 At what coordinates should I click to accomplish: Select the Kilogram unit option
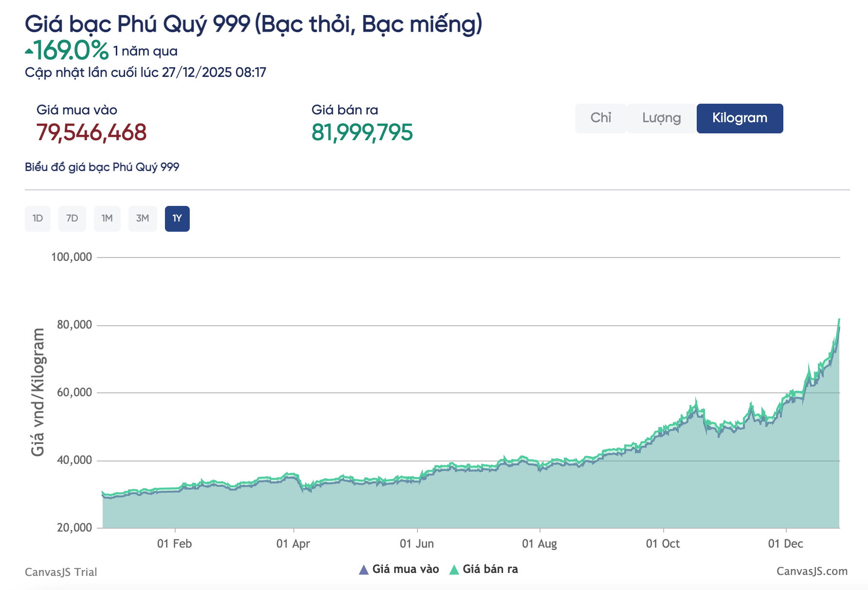tap(740, 118)
